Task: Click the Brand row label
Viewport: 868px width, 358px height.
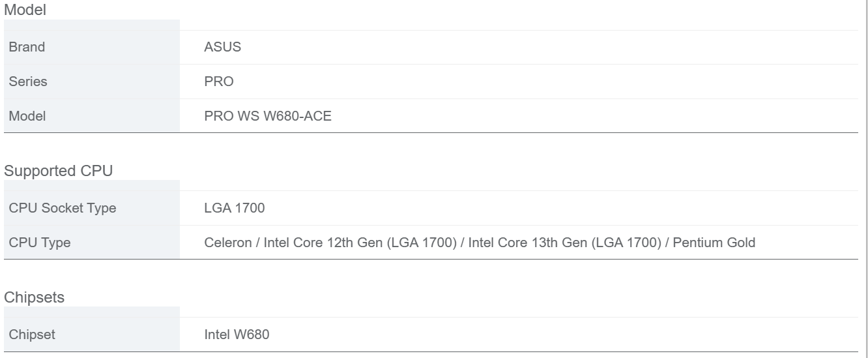Action: click(x=27, y=47)
